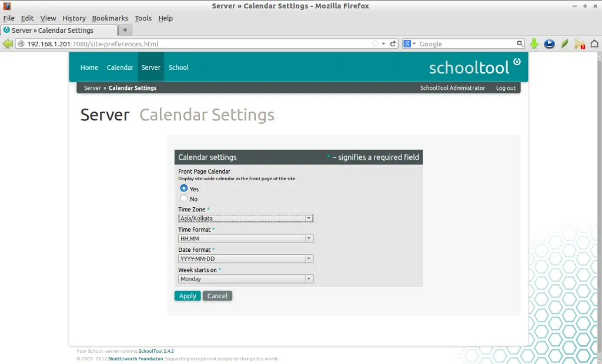Viewport: 602px width, 364px height.
Task: Click the green leaf extension icon
Action: click(x=564, y=43)
